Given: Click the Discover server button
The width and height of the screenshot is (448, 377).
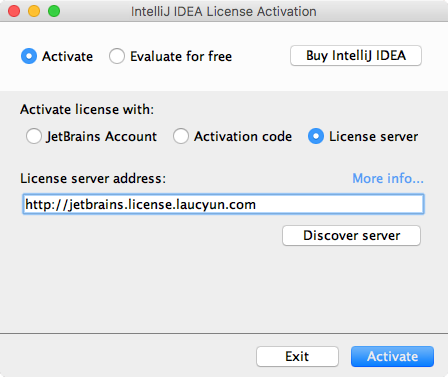Looking at the screenshot, I should (x=351, y=236).
